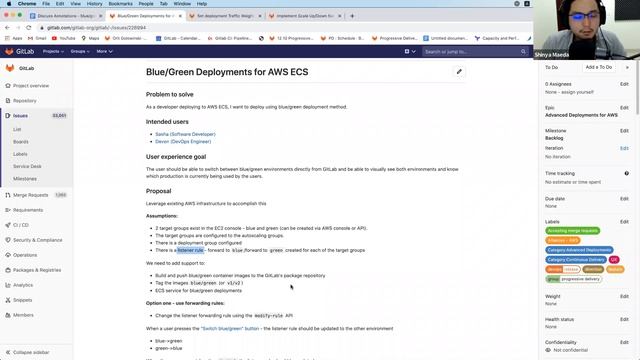Click the GitLab logo in navbar
The width and height of the screenshot is (640, 360).
[x=19, y=51]
